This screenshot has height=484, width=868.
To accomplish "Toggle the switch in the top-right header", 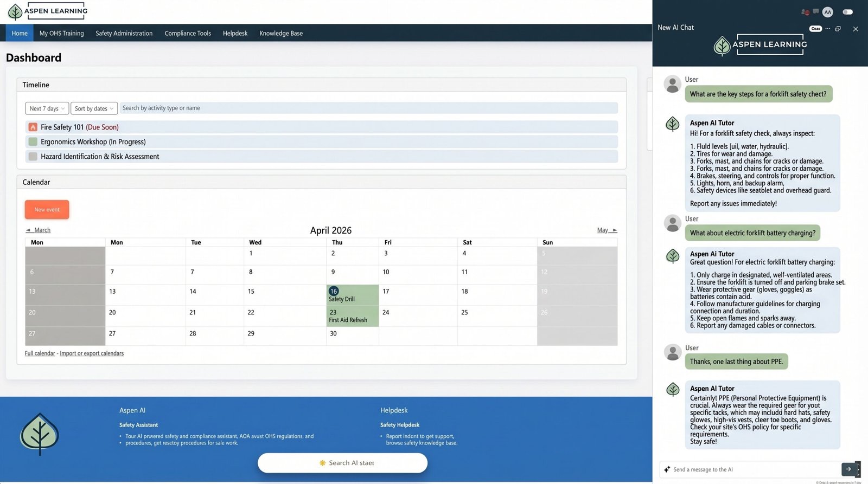I will (x=847, y=12).
